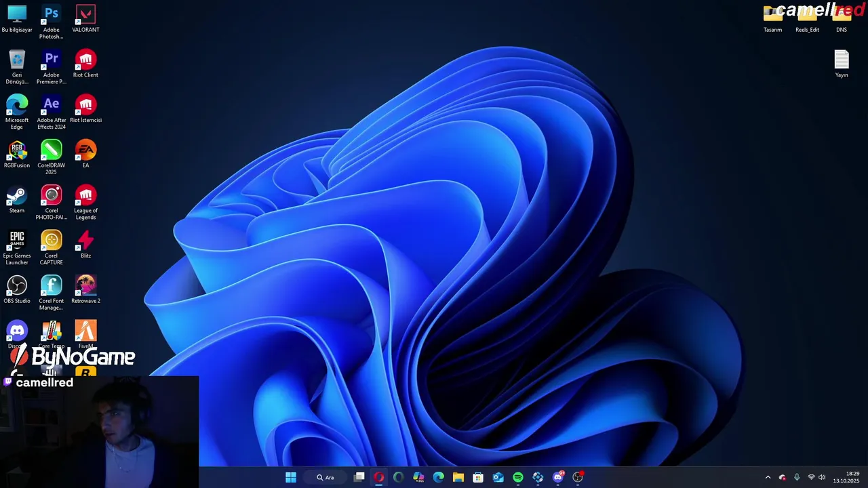Open the Wi-Fi network tray icon
This screenshot has height=488, width=868.
tap(811, 477)
